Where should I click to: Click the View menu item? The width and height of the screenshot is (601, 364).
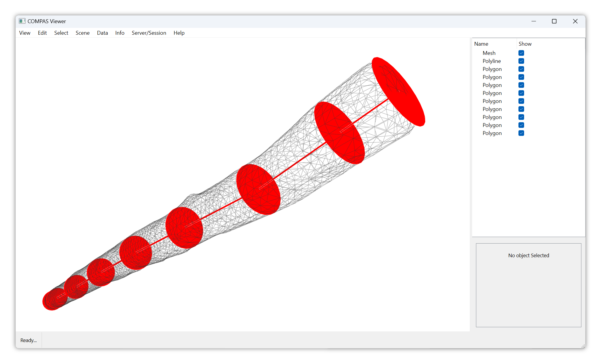pos(25,33)
